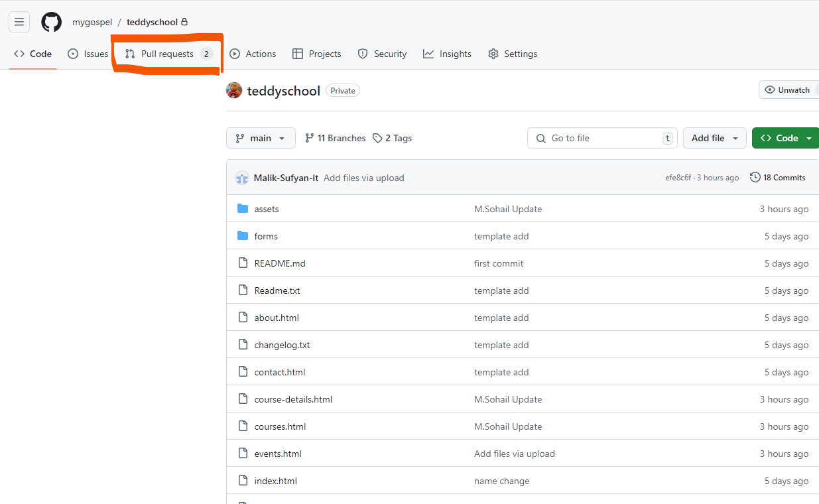Open the courses.html file

280,426
